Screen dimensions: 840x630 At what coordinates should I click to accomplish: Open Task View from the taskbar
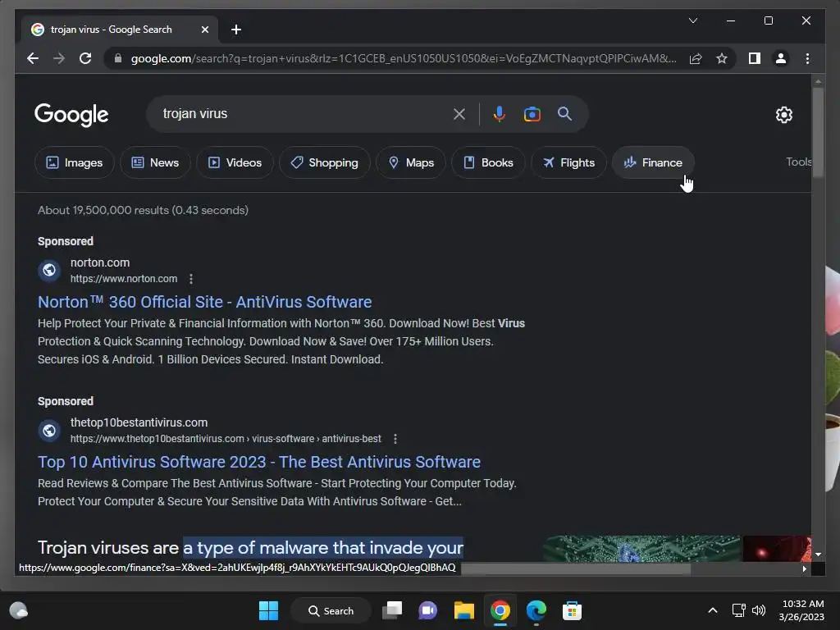pyautogui.click(x=392, y=610)
